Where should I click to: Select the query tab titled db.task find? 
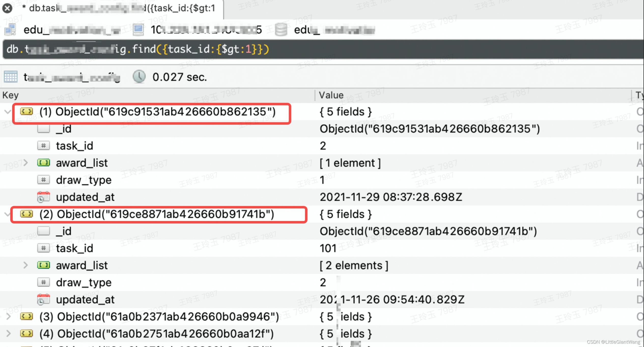[x=122, y=8]
